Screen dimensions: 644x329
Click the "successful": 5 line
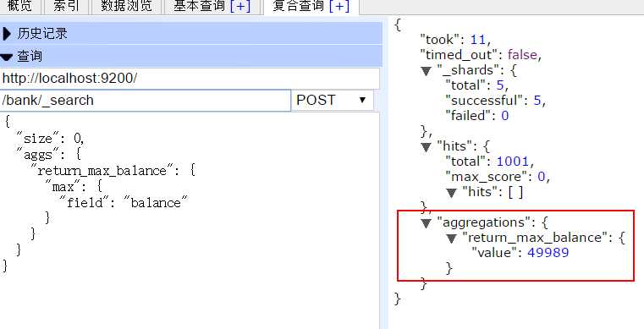(496, 101)
